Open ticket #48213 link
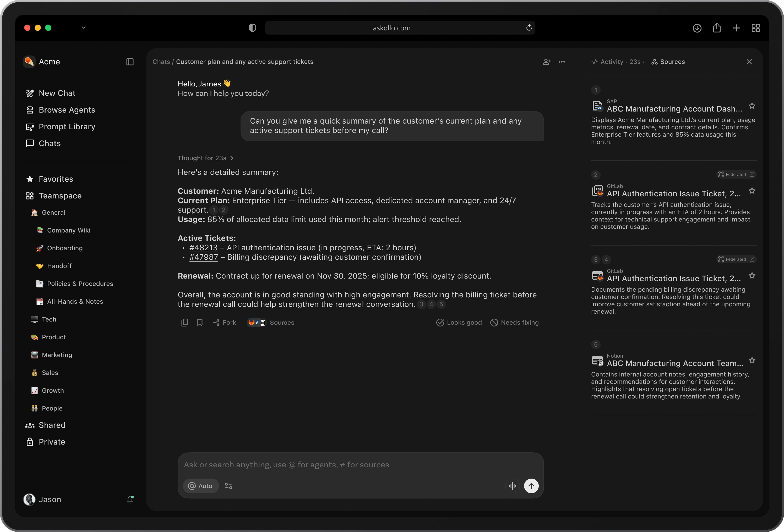784x532 pixels. coord(203,248)
